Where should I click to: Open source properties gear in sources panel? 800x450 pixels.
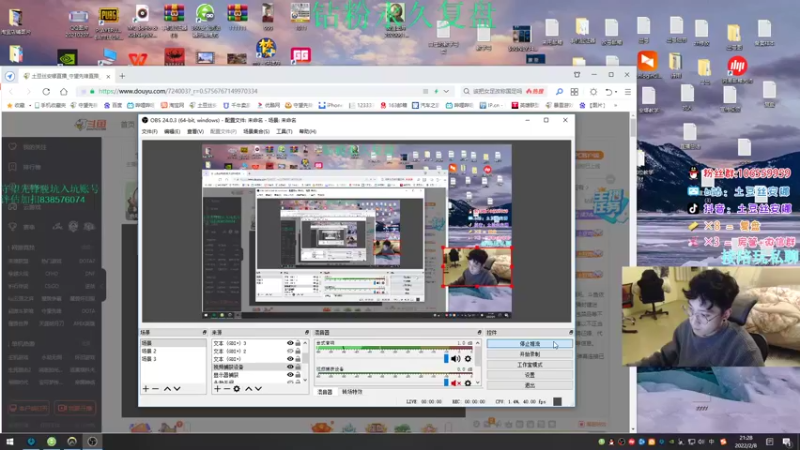[x=237, y=389]
